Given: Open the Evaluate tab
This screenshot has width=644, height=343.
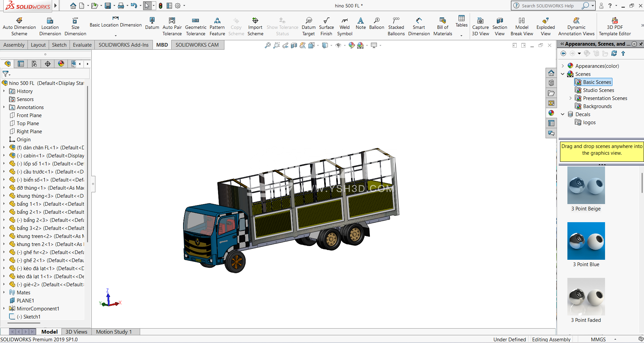Looking at the screenshot, I should pyautogui.click(x=82, y=45).
